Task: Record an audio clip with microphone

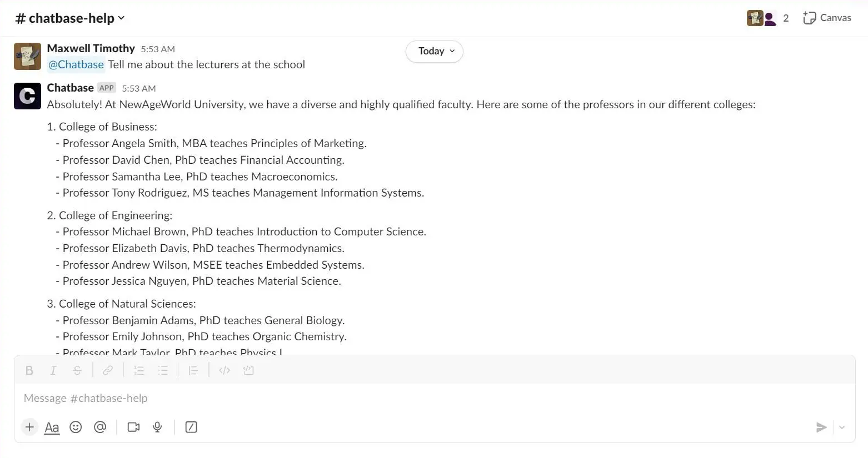Action: pos(157,427)
